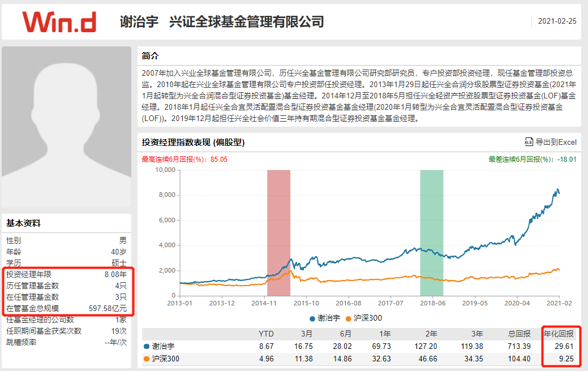Click 沪深300 total return 104.40

coord(519,359)
